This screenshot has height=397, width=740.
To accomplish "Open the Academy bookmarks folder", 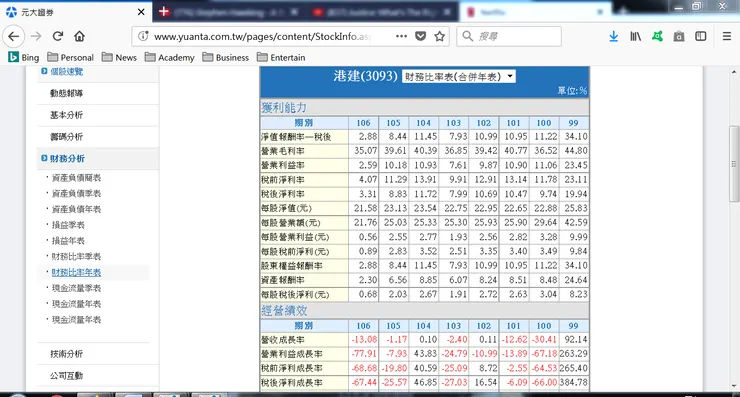I will click(169, 58).
